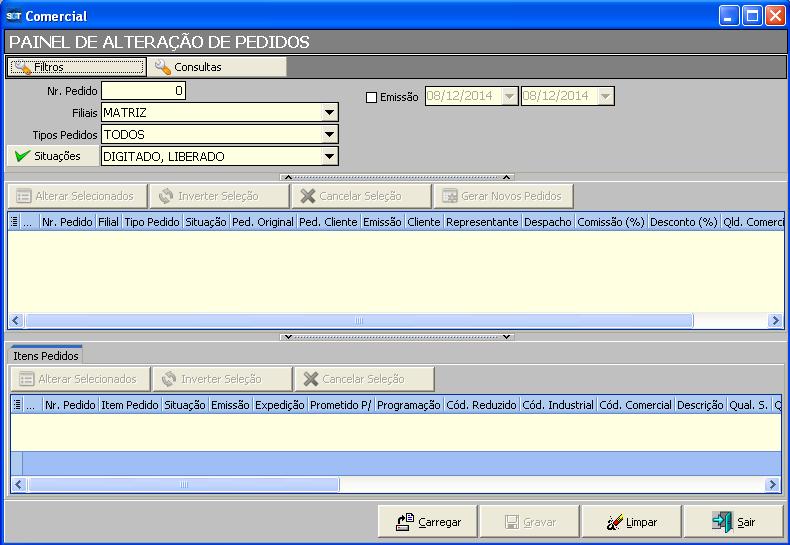Click grid column selector icon in orders table
The width and height of the screenshot is (790, 545).
(14, 222)
